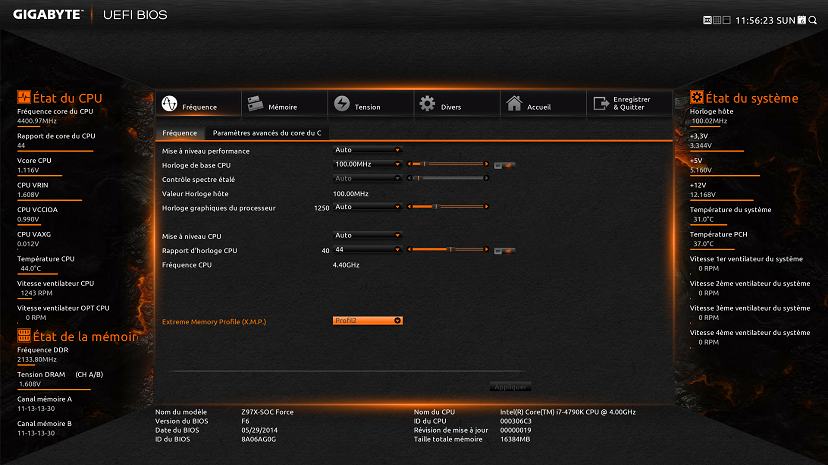Switch to the Accueil main tab

pos(543,103)
